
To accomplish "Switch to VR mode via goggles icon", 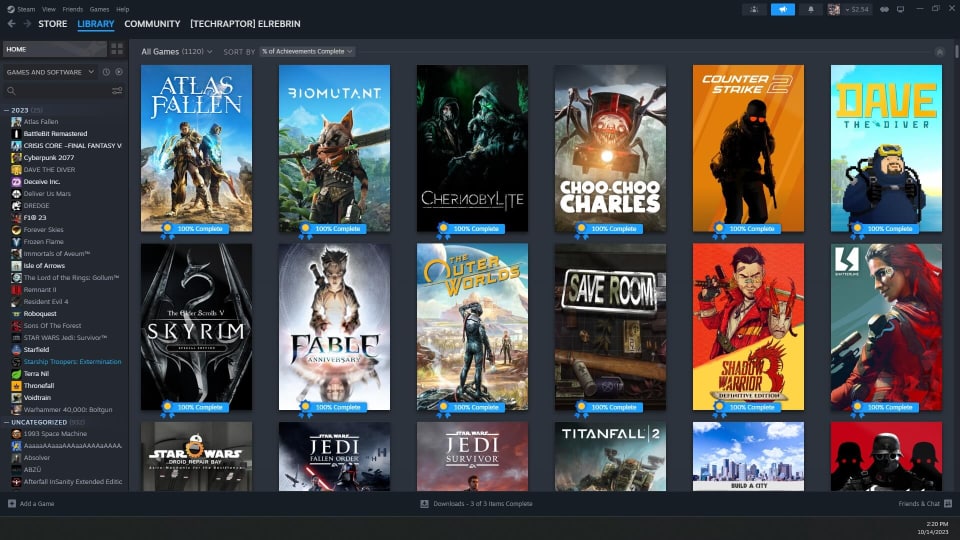I will 884,9.
